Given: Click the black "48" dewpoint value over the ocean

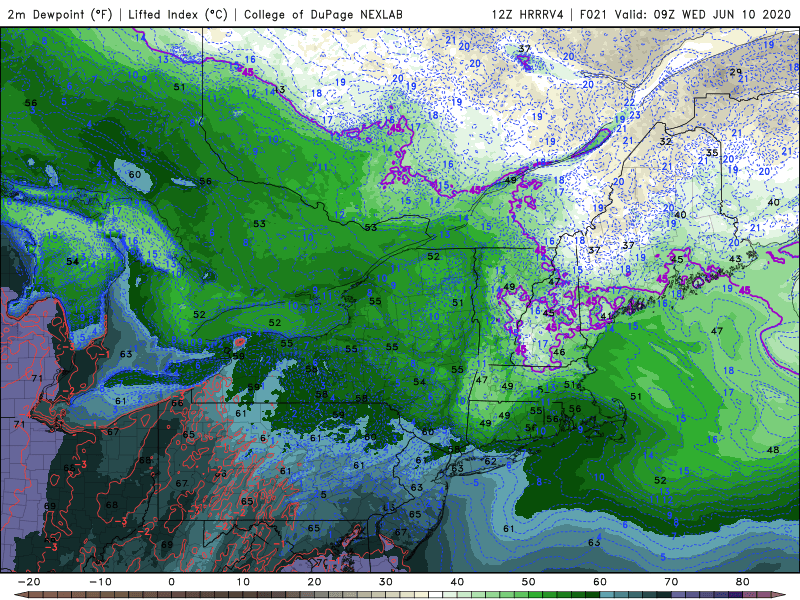Looking at the screenshot, I should point(773,449).
